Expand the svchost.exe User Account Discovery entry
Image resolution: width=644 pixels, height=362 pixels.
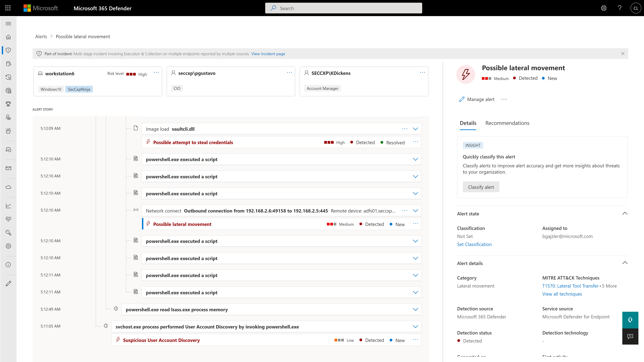tap(415, 326)
